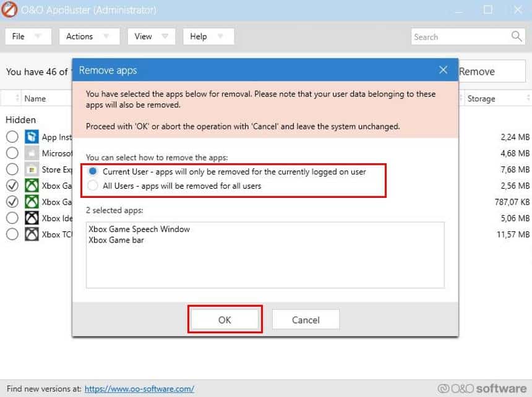Click Cancel to abort removal

pyautogui.click(x=306, y=319)
